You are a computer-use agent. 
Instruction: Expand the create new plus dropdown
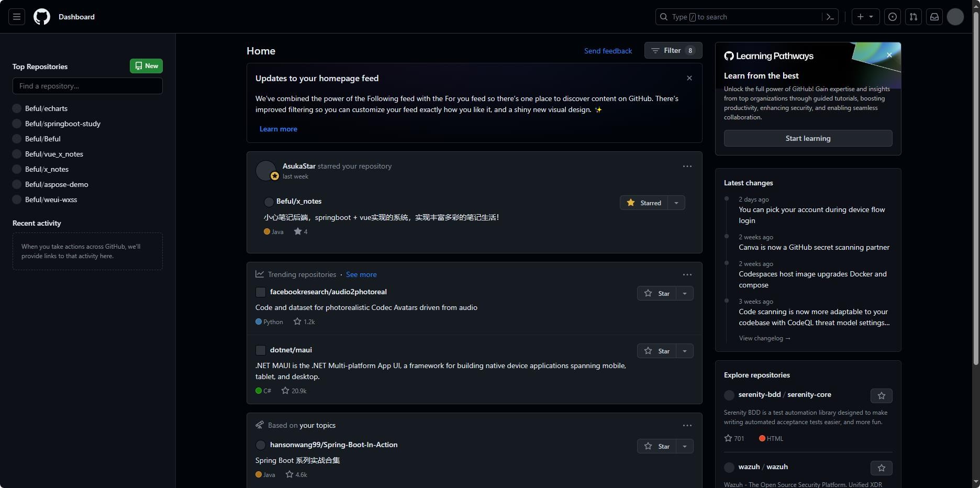coord(865,17)
